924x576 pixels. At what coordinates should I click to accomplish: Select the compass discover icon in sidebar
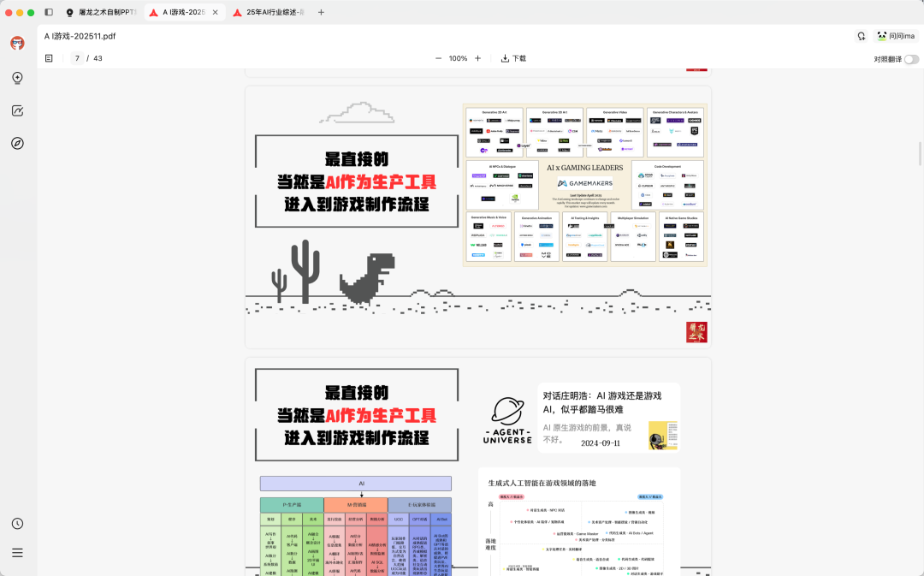[x=17, y=143]
